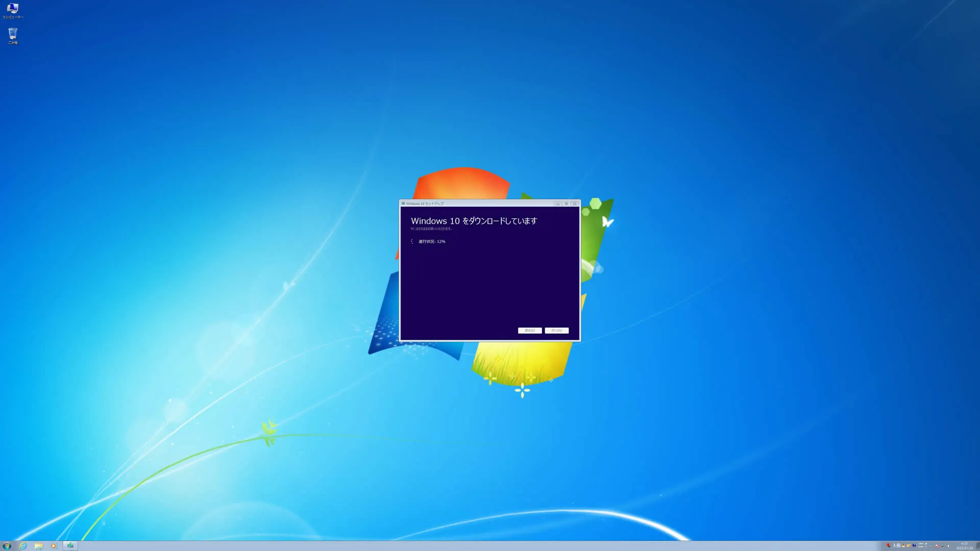This screenshot has height=551, width=980.
Task: Click the 進行状況: 12% progress text
Action: pyautogui.click(x=432, y=241)
